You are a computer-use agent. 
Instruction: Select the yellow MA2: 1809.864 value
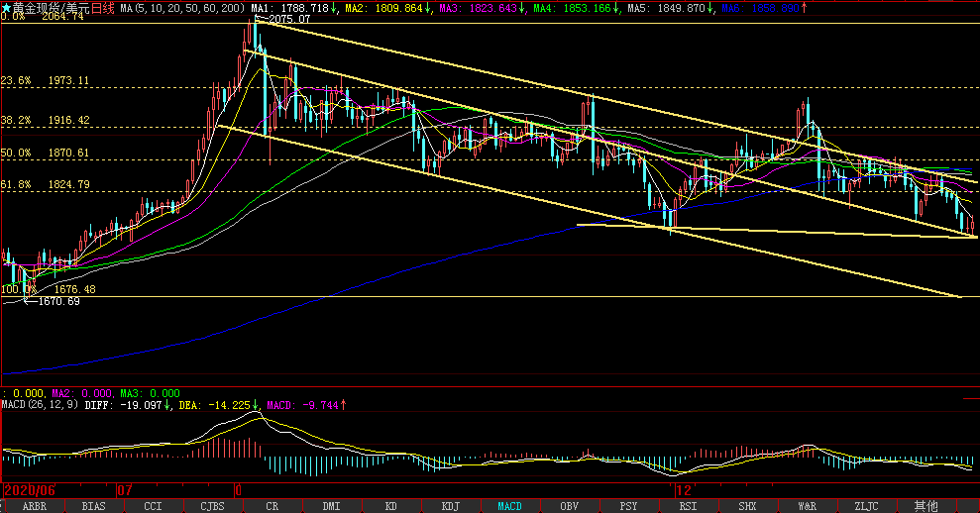click(x=388, y=8)
